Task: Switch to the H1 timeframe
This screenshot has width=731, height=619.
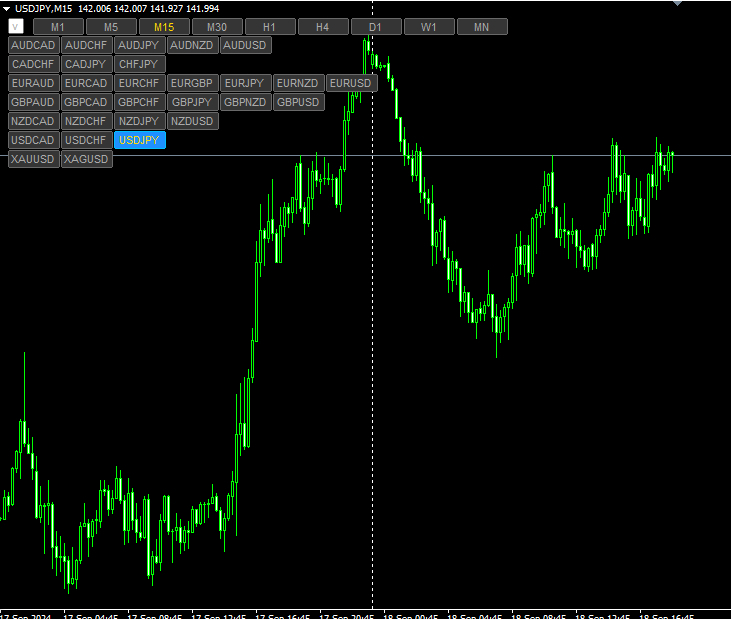Action: [270, 27]
